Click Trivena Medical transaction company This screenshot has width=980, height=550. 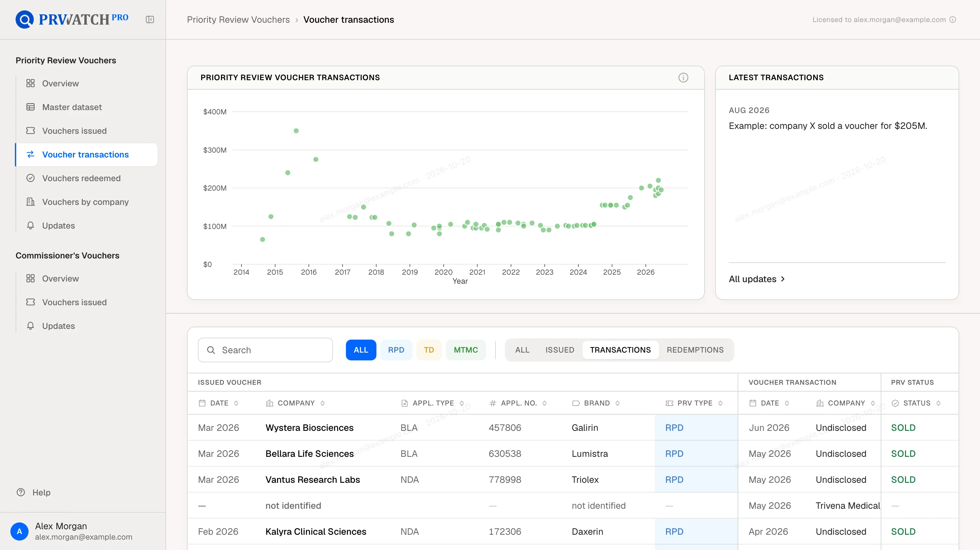[848, 506]
